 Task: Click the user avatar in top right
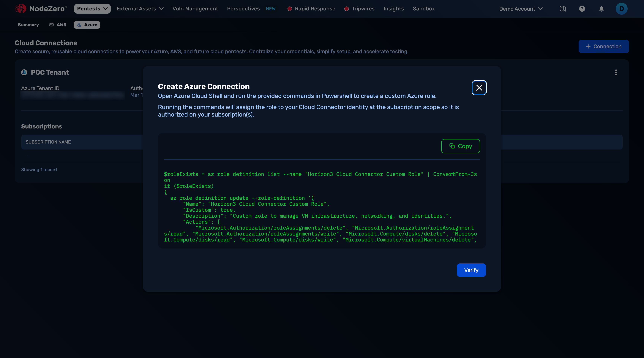(x=621, y=9)
